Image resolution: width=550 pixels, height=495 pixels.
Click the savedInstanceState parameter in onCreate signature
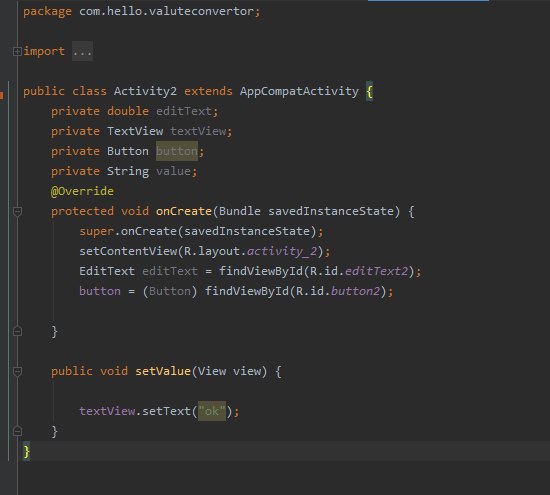click(331, 211)
